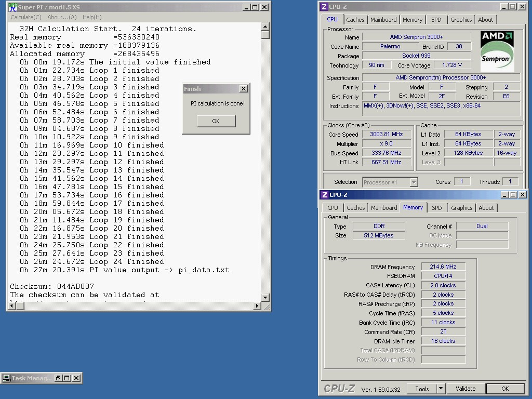
Task: Switch to Memory tab in top CPU-Z window
Action: tap(413, 20)
